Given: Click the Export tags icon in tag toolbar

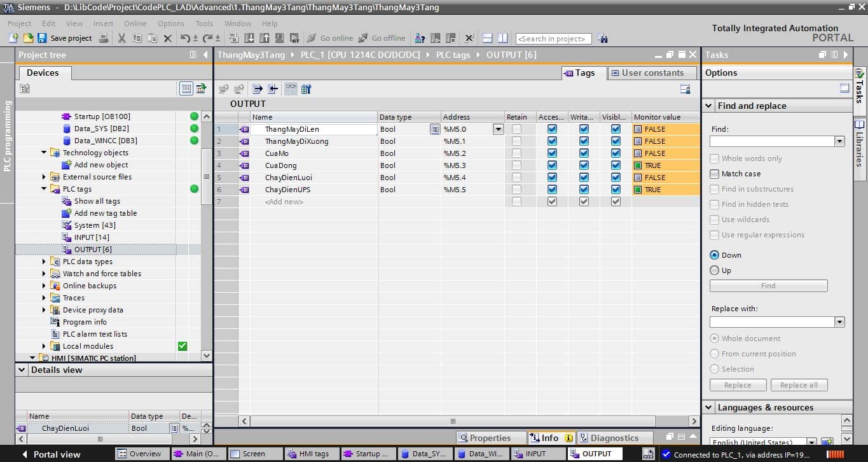Looking at the screenshot, I should (258, 89).
